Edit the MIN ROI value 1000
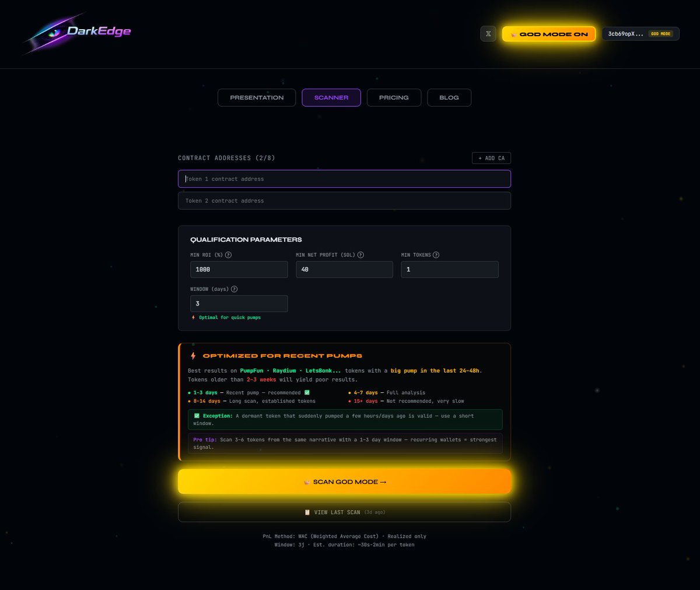Screen dimensions: 700x590 coord(239,269)
